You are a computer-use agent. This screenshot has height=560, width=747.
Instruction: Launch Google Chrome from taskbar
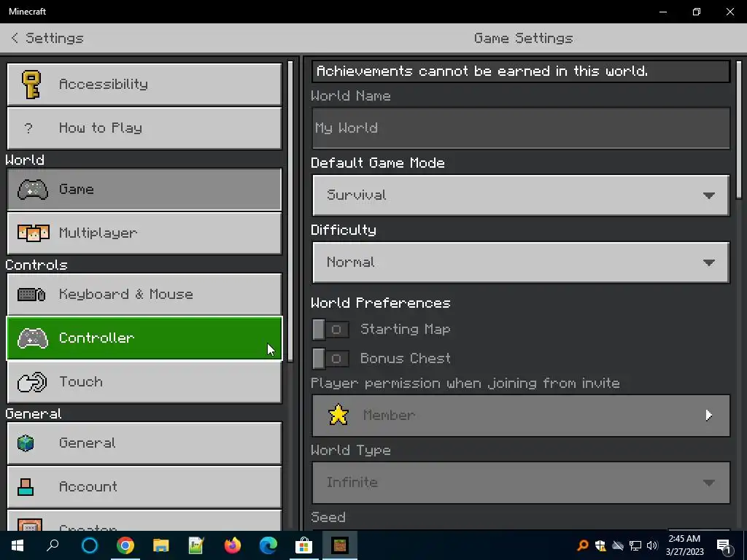(125, 545)
